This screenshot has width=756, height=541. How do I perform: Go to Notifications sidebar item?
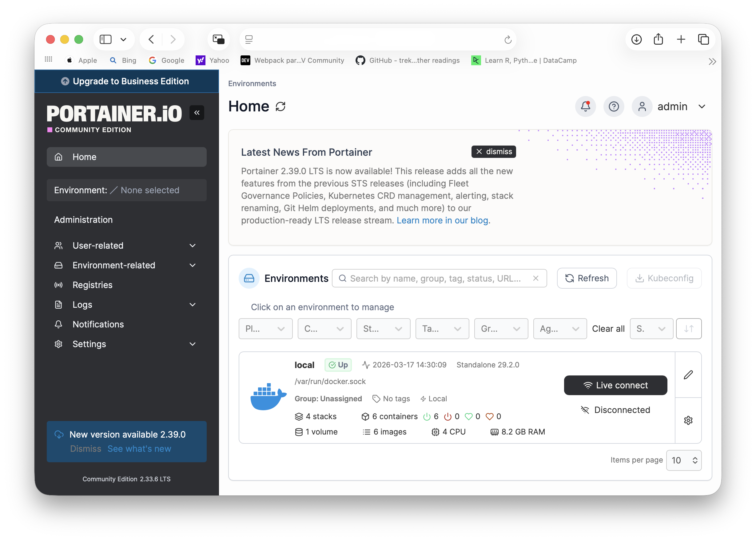(98, 324)
